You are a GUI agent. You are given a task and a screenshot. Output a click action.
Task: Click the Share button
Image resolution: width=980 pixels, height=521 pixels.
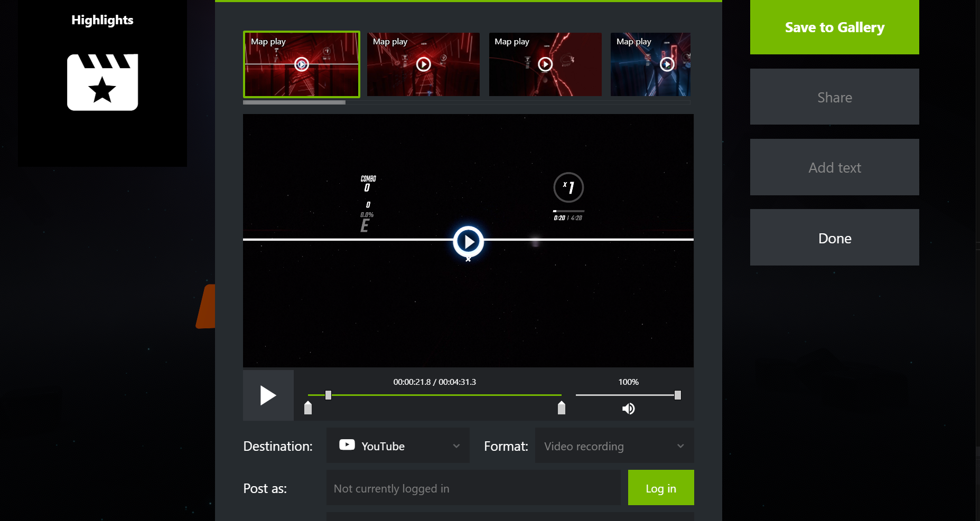[x=835, y=97]
